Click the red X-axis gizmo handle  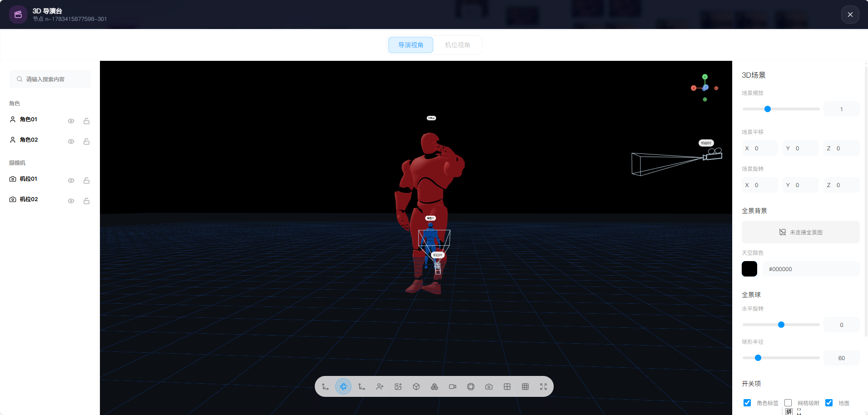point(694,88)
